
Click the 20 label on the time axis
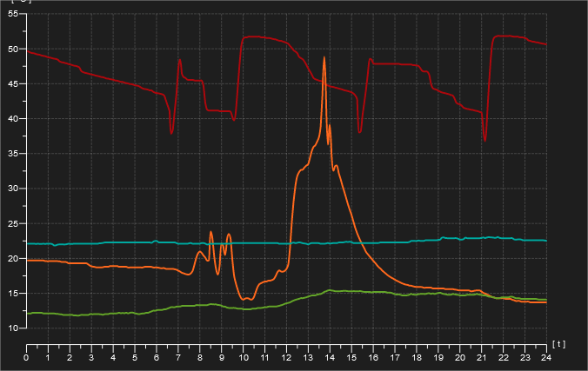tap(460, 358)
